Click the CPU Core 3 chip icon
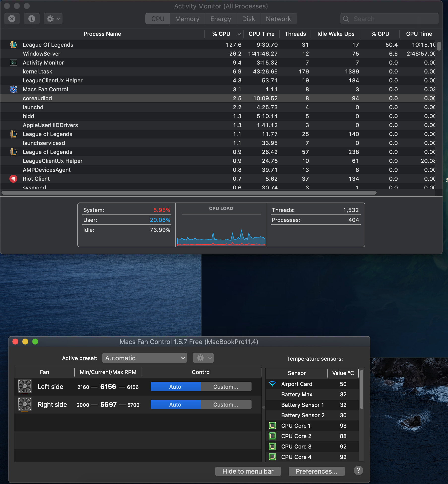This screenshot has height=484, width=448. (x=272, y=447)
